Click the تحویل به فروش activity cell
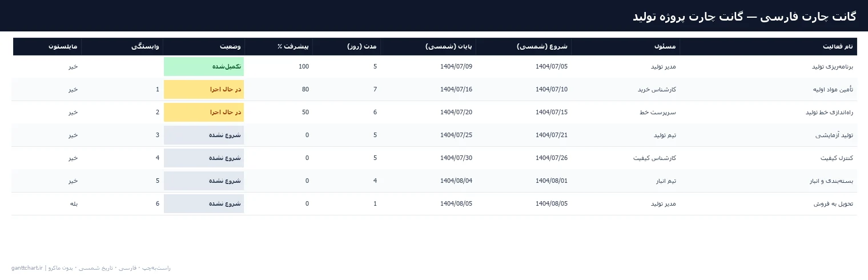 point(768,204)
